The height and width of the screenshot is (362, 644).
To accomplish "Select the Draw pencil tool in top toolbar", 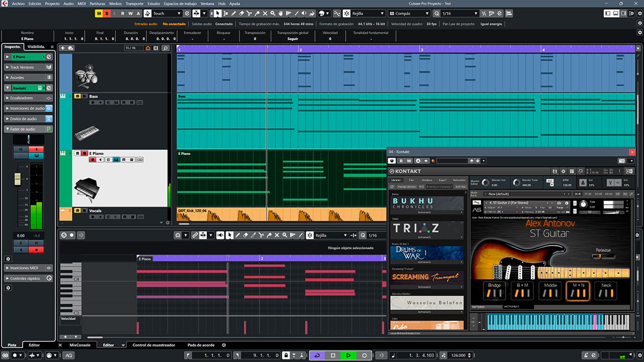I will point(233,13).
